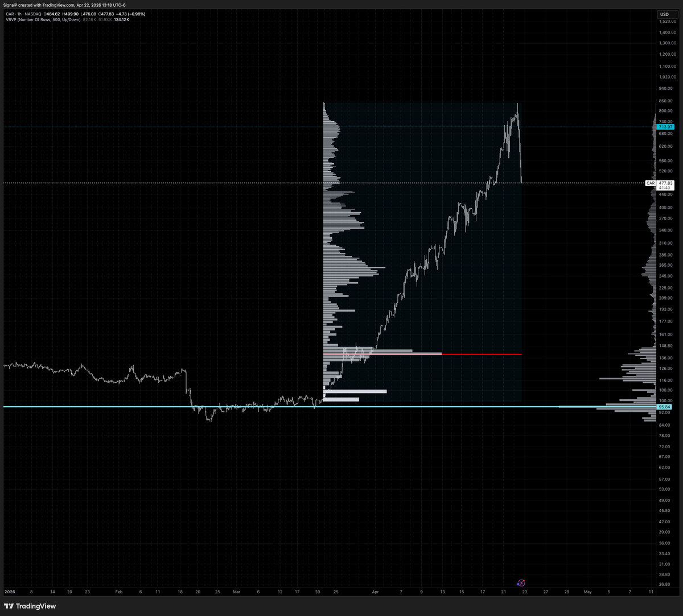The width and height of the screenshot is (683, 616).
Task: Click the 713.97 cyan price label
Action: (665, 127)
